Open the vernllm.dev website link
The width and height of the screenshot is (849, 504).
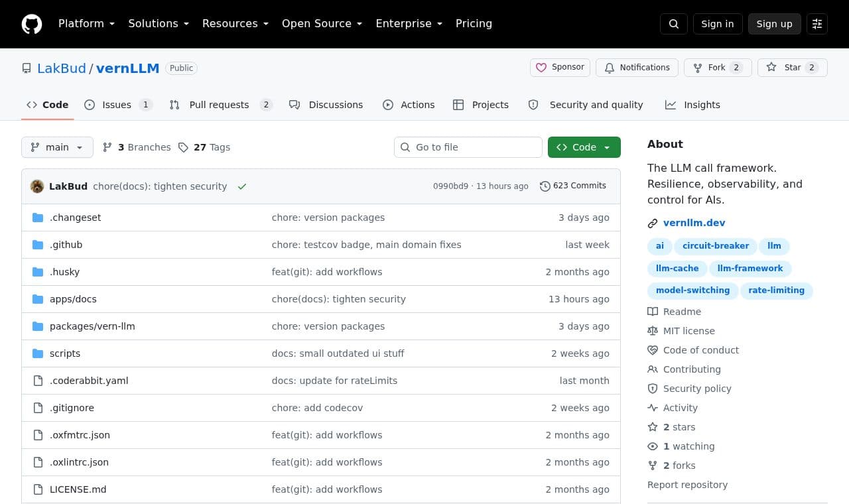(694, 223)
